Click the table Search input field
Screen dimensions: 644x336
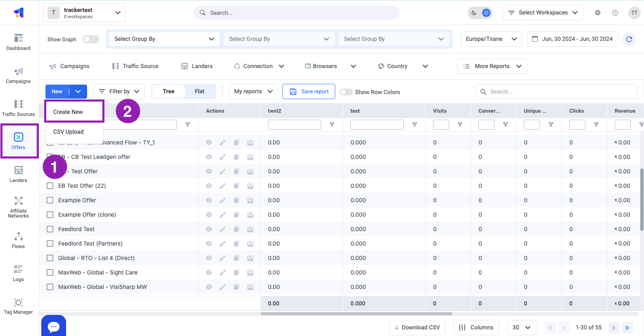556,92
